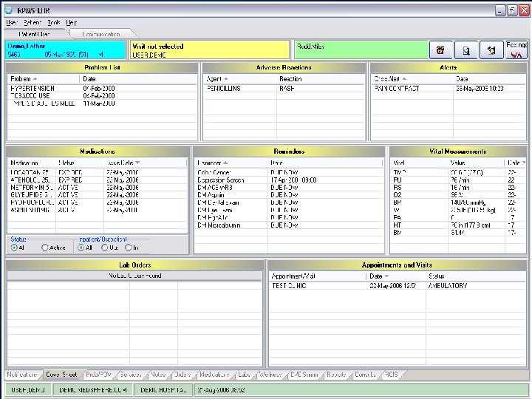Select the BP 140/80 mmHg vital row
The image size is (532, 399).
[x=458, y=202]
